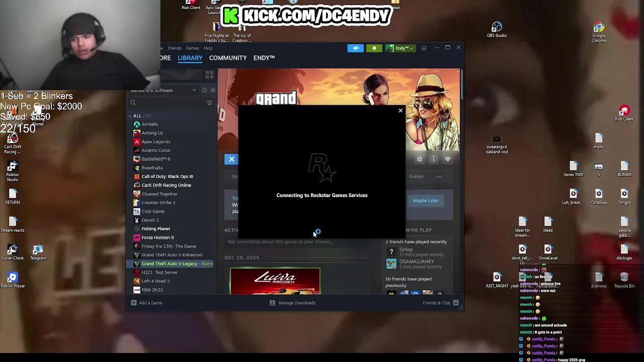
Task: Select the OthaSide media file on desktop
Action: pos(599,197)
